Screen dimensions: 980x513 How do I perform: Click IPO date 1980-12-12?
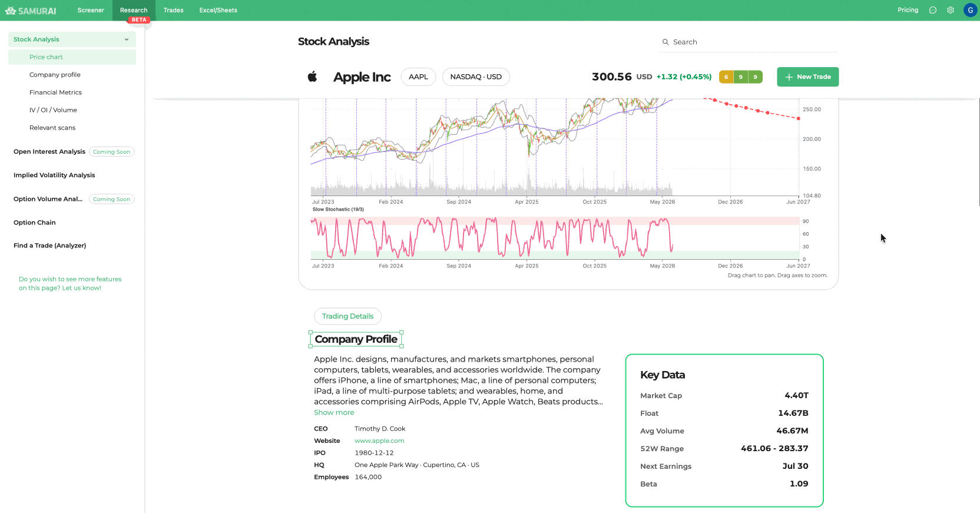374,453
